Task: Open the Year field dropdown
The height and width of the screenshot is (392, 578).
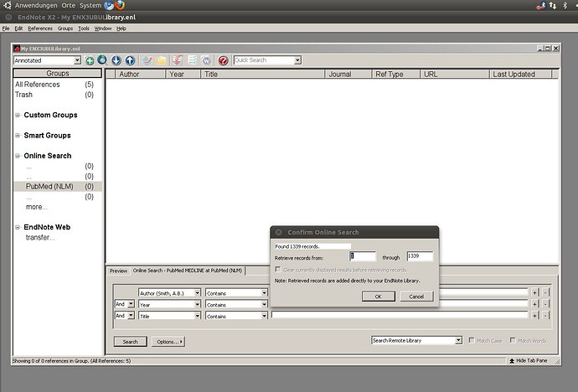Action: pos(197,304)
